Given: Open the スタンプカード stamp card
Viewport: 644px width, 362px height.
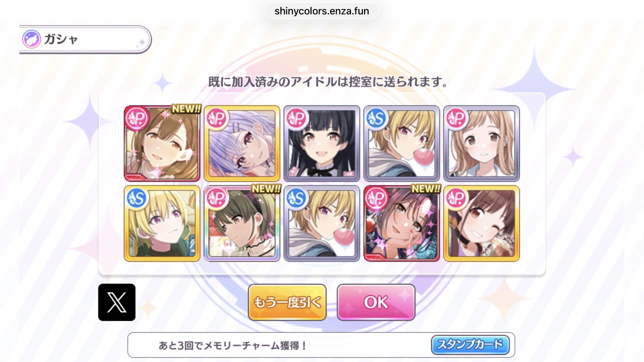Looking at the screenshot, I should (470, 345).
